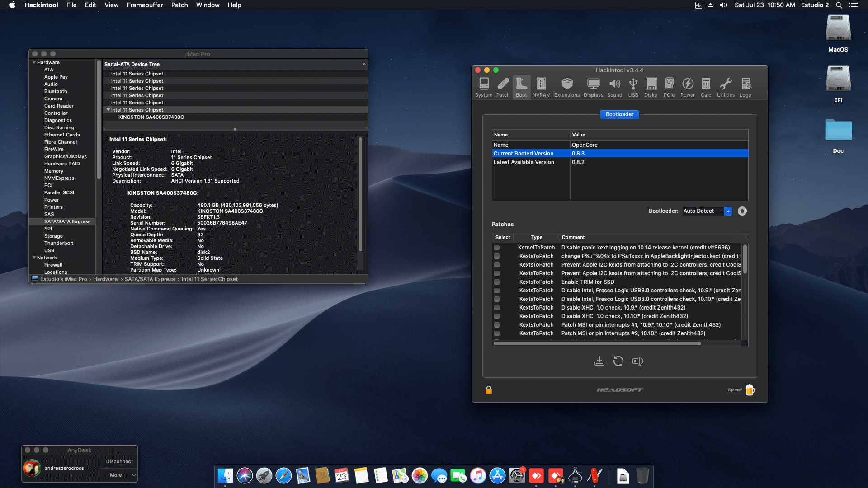Tick the KernelToPatch panic kext logging checkbox
The height and width of the screenshot is (488, 868).
click(x=497, y=248)
